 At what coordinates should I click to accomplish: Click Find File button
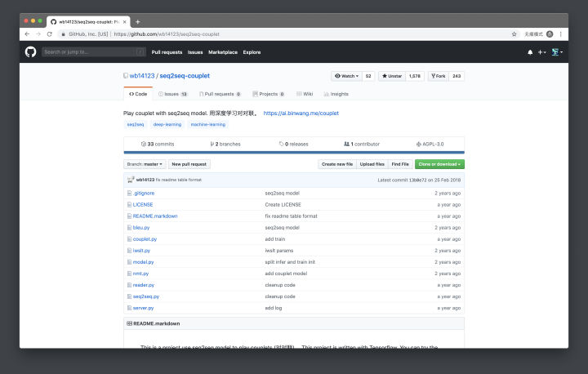(x=400, y=164)
